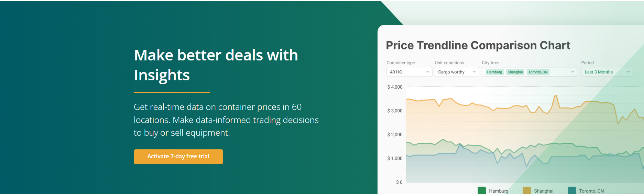The height and width of the screenshot is (194, 644).
Task: Click the City Area dropdown arrow
Action: coord(572,72)
